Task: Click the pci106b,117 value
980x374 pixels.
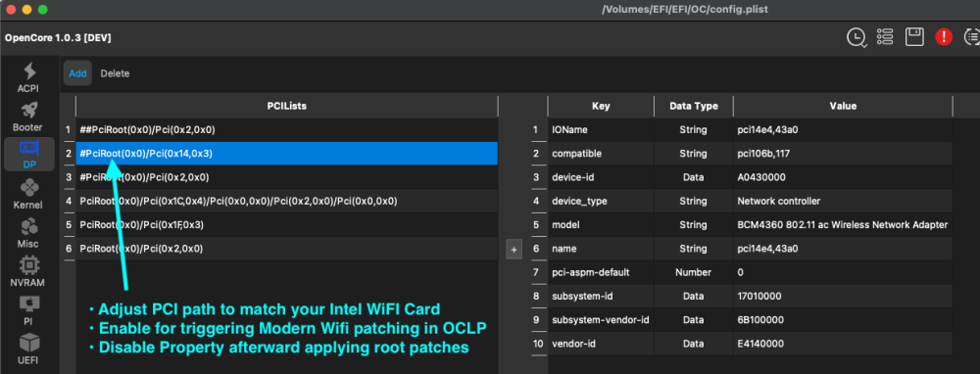Action: click(x=843, y=154)
